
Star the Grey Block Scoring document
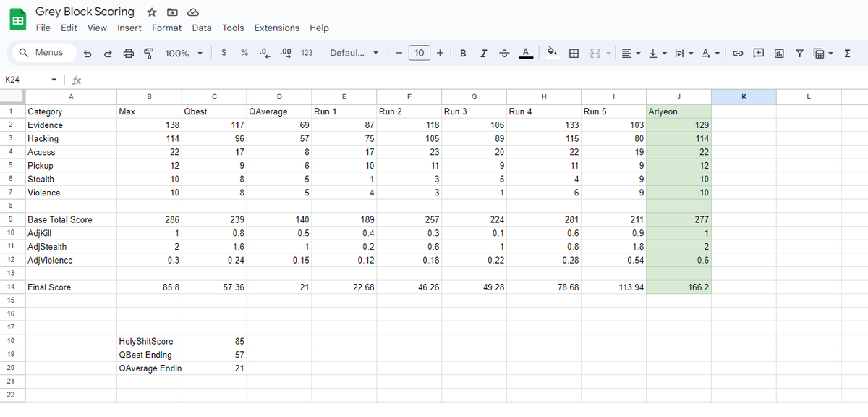pos(152,12)
